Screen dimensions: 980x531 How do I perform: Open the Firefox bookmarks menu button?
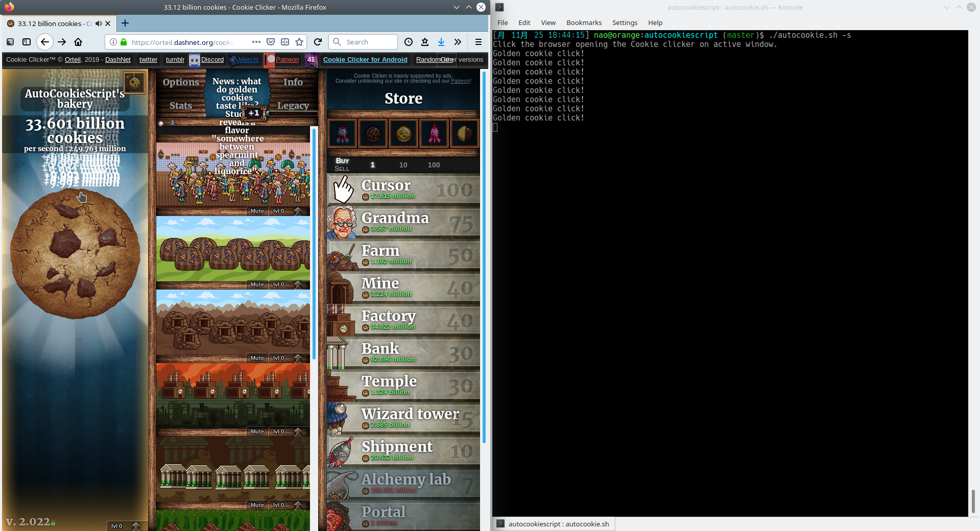425,42
